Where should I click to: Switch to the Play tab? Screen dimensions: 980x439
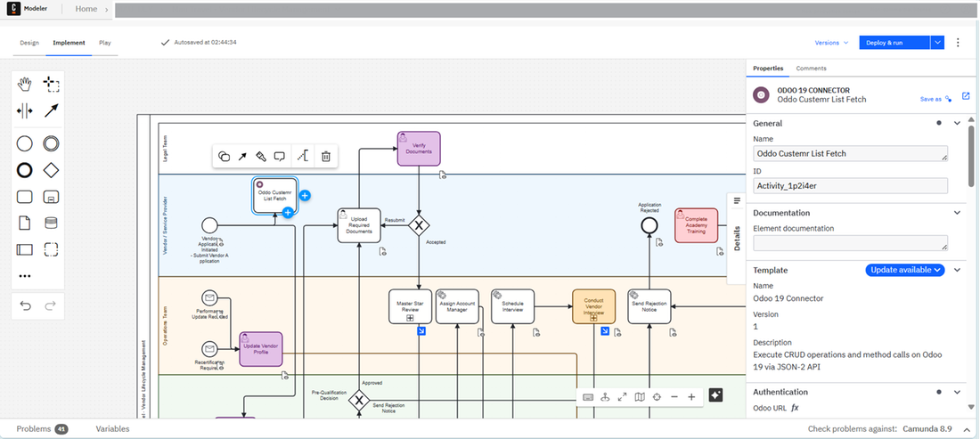pos(105,43)
